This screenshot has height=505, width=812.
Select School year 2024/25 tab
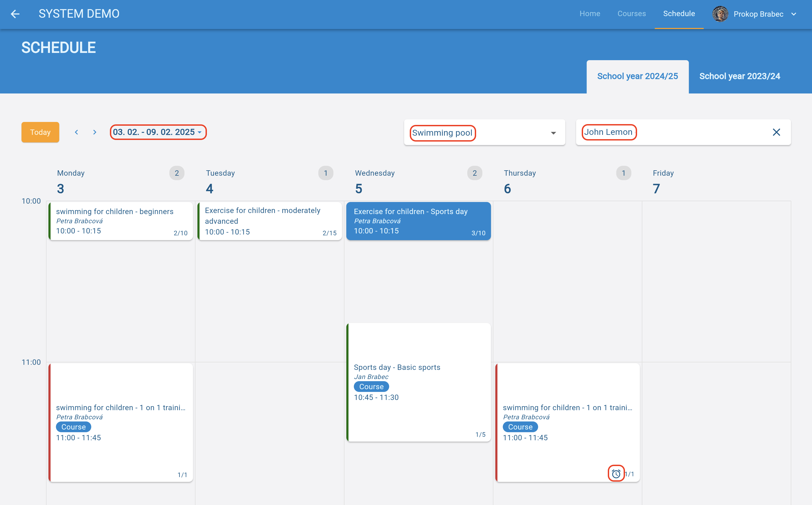click(637, 76)
